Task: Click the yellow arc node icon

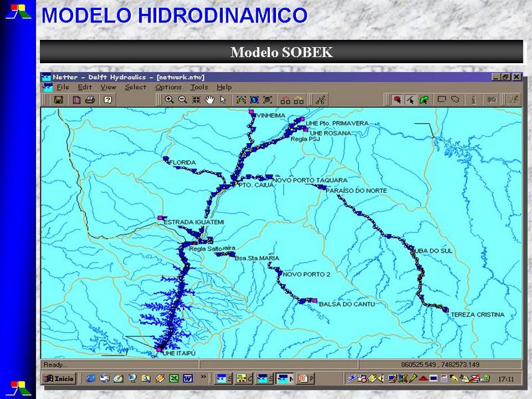Action: click(x=299, y=100)
